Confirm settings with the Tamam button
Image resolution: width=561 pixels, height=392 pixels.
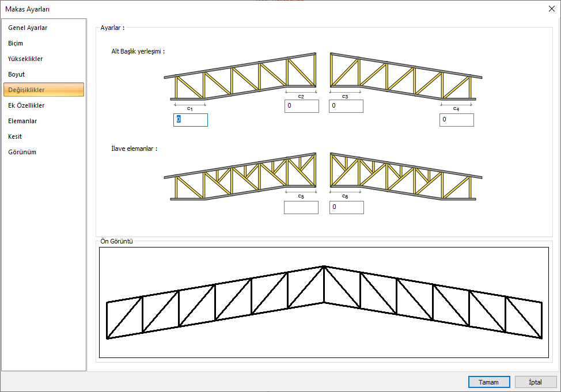(x=489, y=382)
